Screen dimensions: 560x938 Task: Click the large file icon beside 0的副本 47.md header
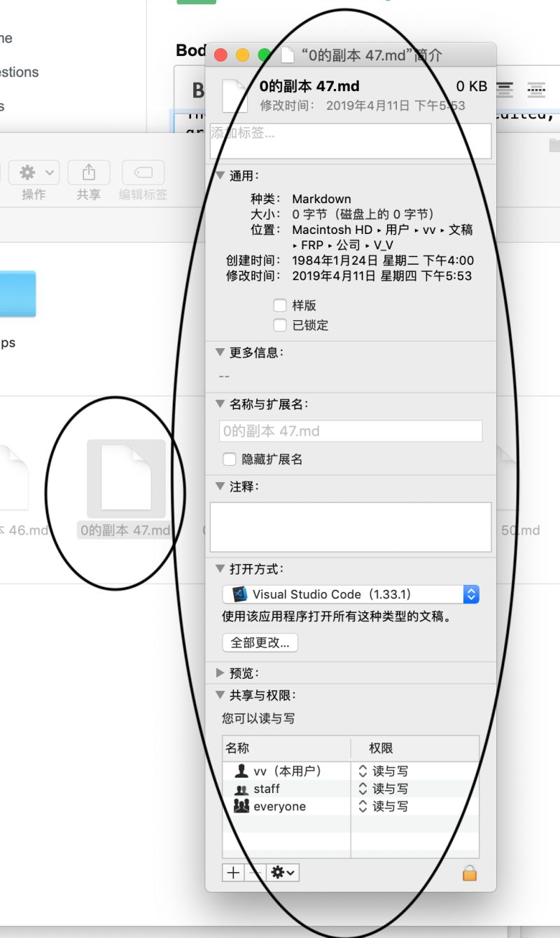[235, 95]
